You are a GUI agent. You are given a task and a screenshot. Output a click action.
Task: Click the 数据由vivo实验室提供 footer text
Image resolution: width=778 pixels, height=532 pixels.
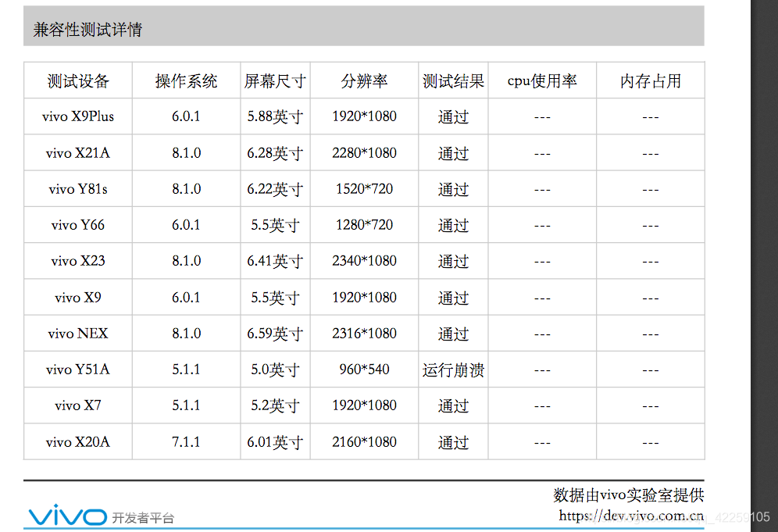pyautogui.click(x=629, y=495)
